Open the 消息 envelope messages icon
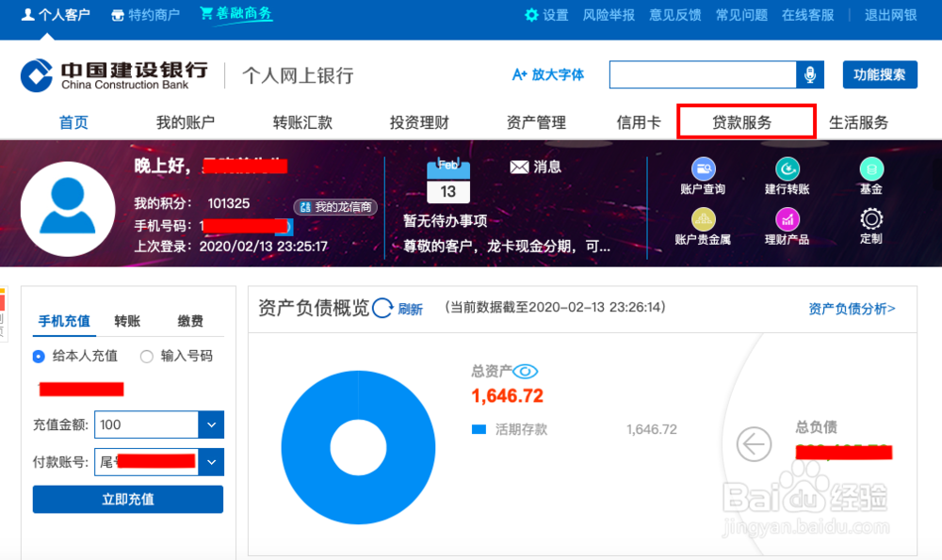This screenshot has height=560, width=942. pyautogui.click(x=520, y=167)
